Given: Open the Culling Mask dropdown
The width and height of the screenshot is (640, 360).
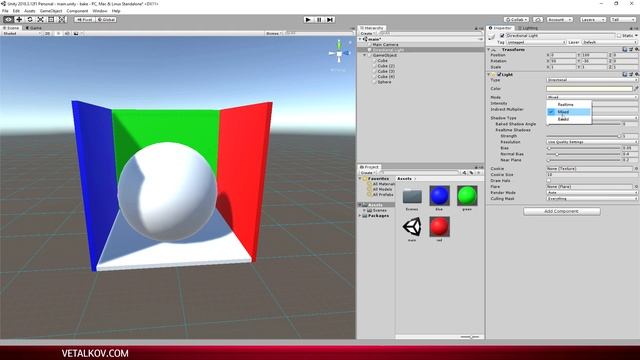Looking at the screenshot, I should tap(592, 199).
